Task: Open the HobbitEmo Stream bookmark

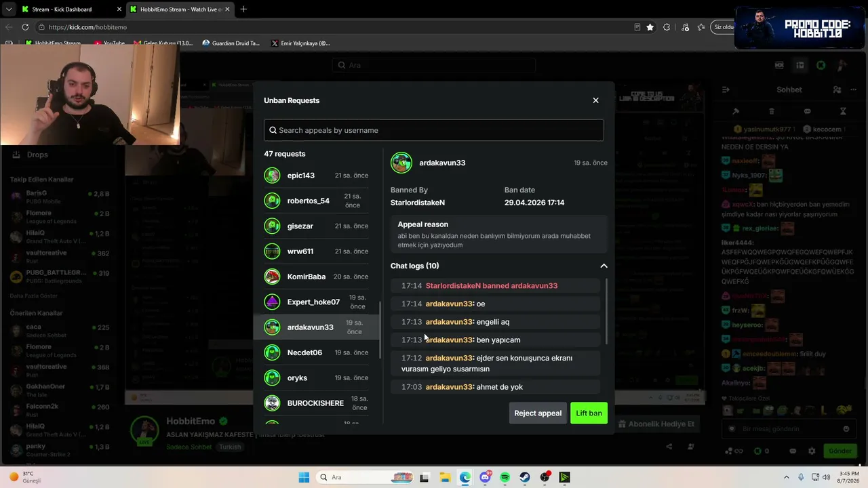Action: click(x=53, y=43)
